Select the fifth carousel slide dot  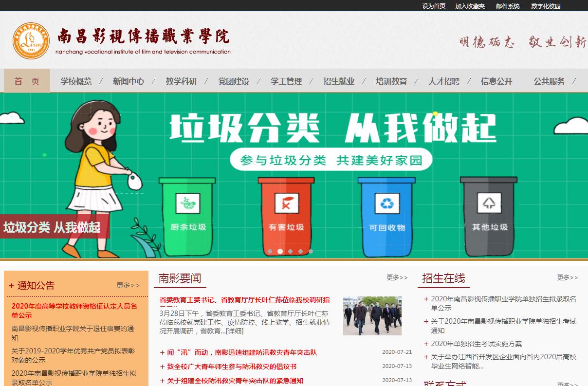coord(311,252)
